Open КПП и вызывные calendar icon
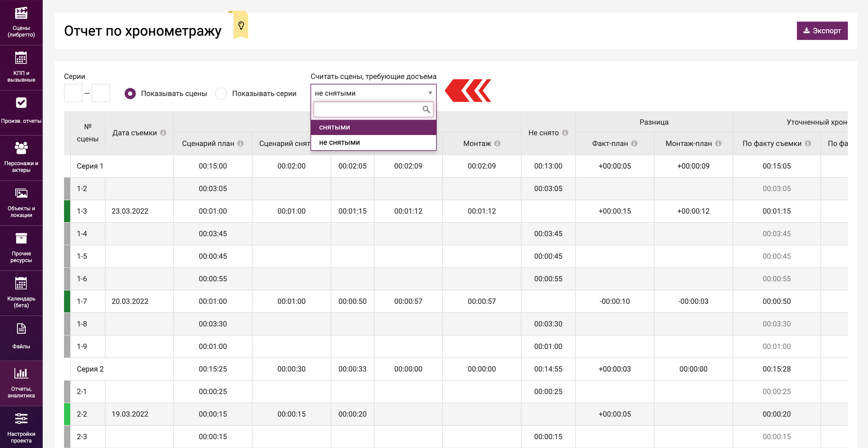This screenshot has width=868, height=448. click(21, 58)
